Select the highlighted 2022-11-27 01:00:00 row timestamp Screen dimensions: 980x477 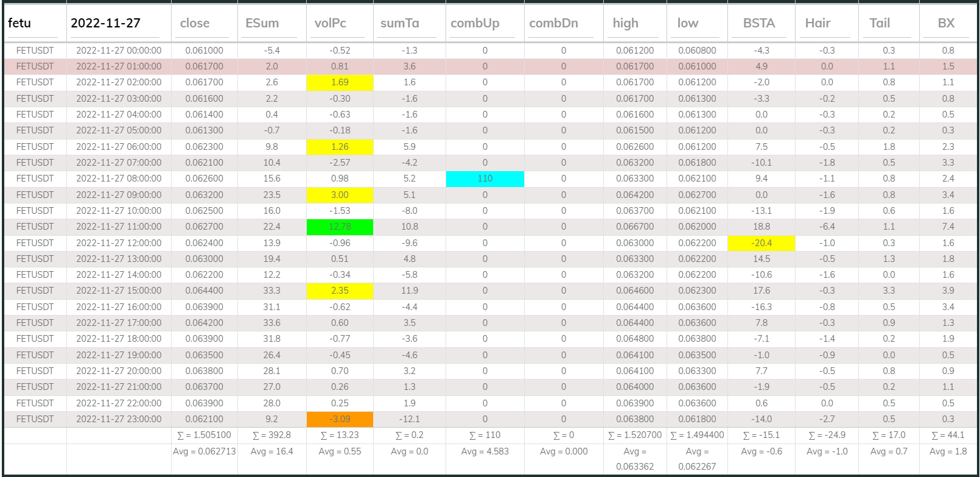119,66
